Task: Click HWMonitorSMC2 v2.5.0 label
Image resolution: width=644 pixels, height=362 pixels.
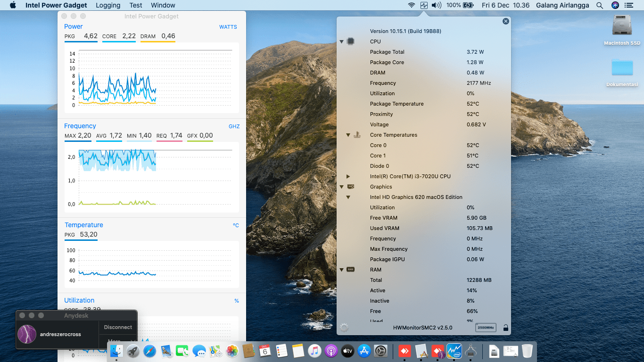Action: point(423,328)
